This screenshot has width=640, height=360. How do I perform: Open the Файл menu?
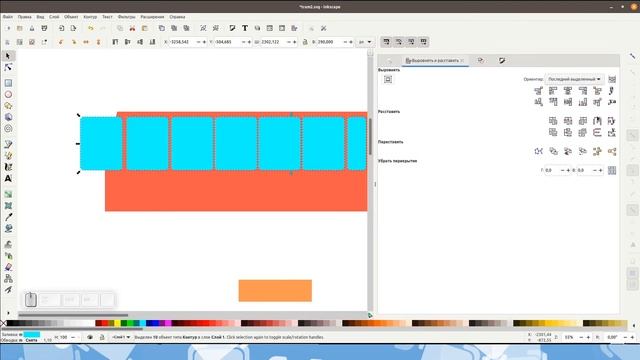point(8,17)
